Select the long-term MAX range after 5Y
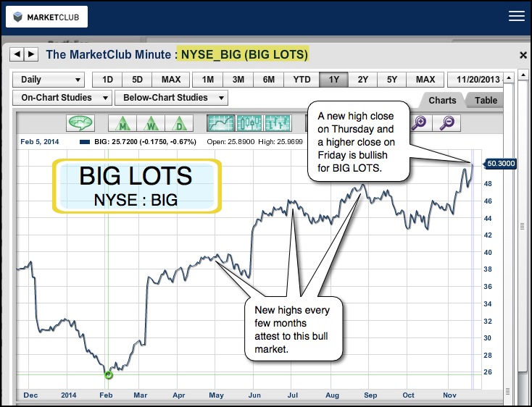Screen dimensions: 532x407 [425, 80]
